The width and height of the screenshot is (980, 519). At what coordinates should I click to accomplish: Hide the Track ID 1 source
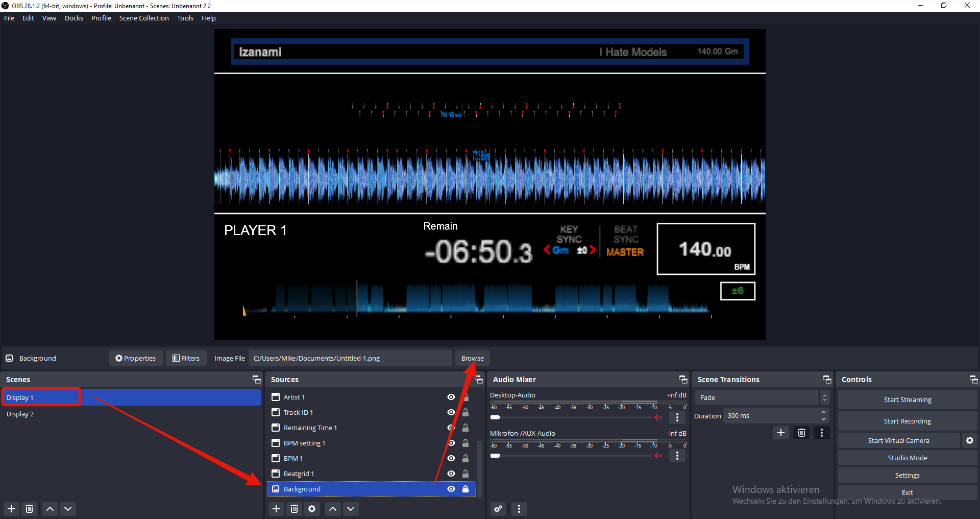pos(451,412)
